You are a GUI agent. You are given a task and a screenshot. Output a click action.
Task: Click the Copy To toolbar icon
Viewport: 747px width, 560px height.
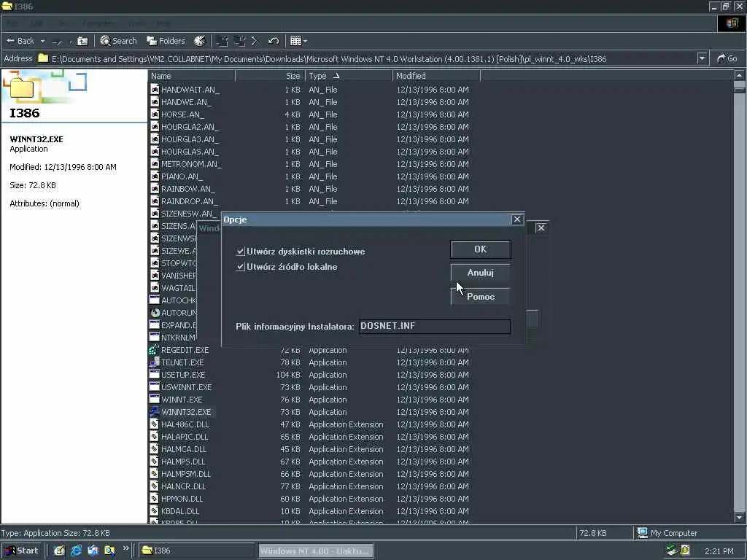click(239, 42)
